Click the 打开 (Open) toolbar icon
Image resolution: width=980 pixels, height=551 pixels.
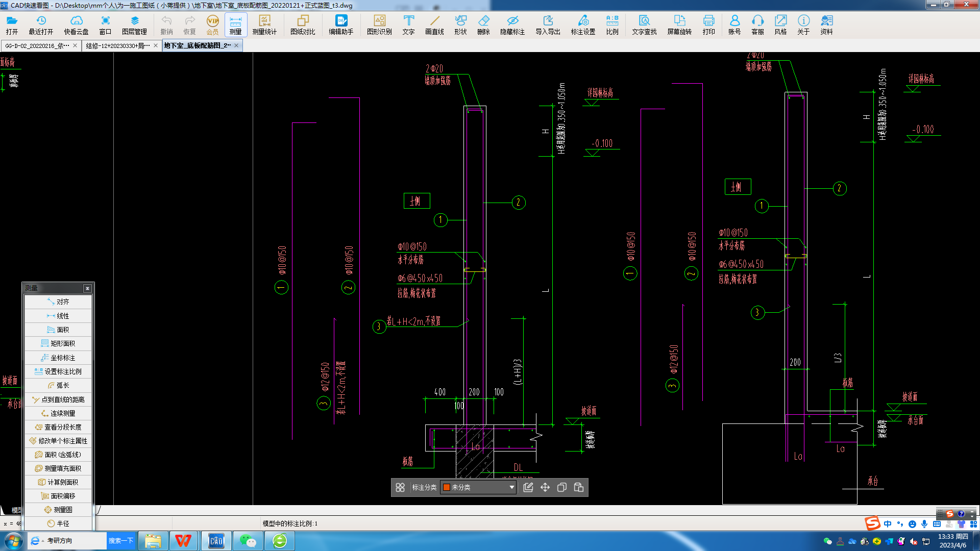[x=12, y=24]
